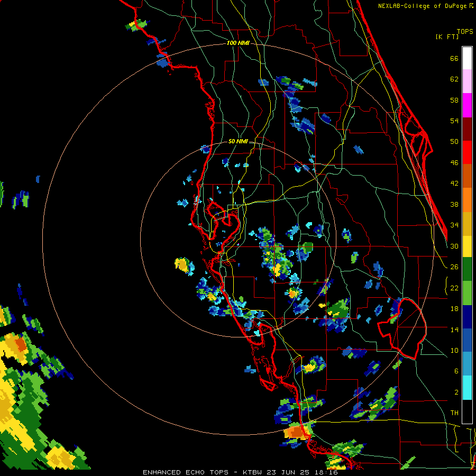Select the 50 NMI range ring label
Image resolution: width=476 pixels, height=476 pixels.
tap(238, 141)
